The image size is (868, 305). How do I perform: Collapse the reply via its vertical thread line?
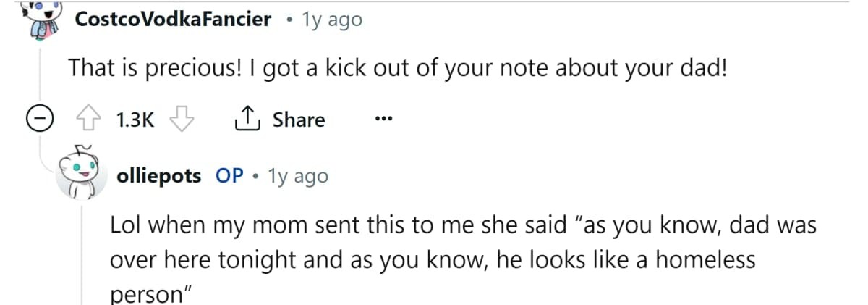82,254
